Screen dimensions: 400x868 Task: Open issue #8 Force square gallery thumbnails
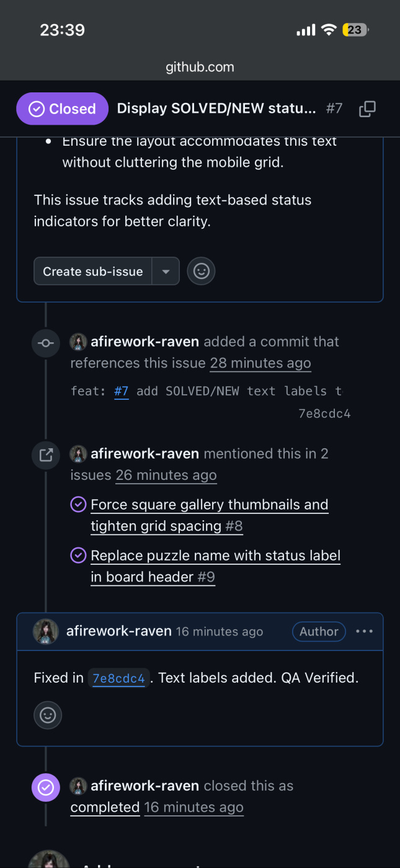coord(209,515)
